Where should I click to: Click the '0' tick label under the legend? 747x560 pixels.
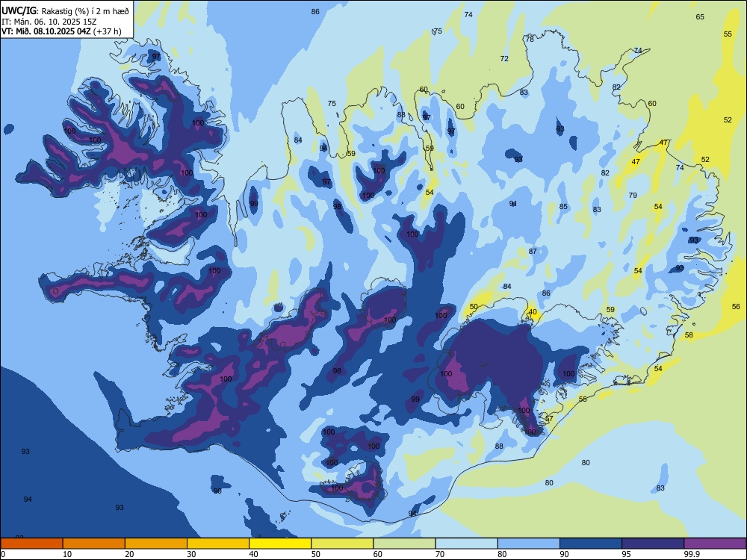(x=3, y=554)
